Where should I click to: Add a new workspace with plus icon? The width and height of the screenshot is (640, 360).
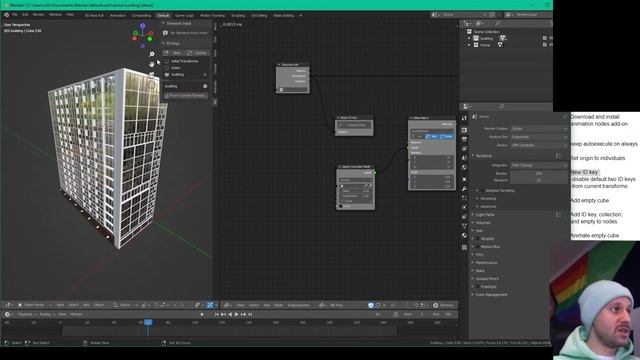tap(301, 16)
